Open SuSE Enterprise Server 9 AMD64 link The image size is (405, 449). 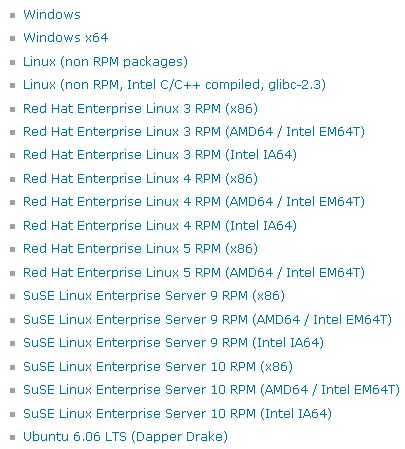pos(207,320)
